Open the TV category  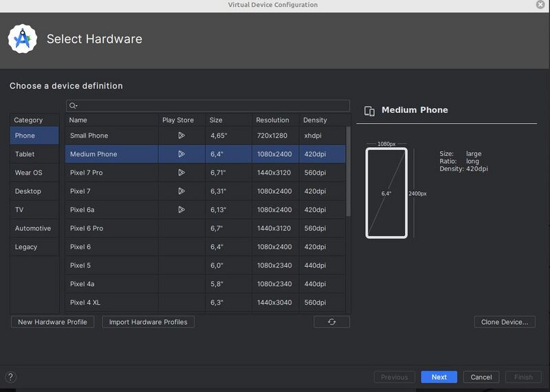pyautogui.click(x=34, y=210)
